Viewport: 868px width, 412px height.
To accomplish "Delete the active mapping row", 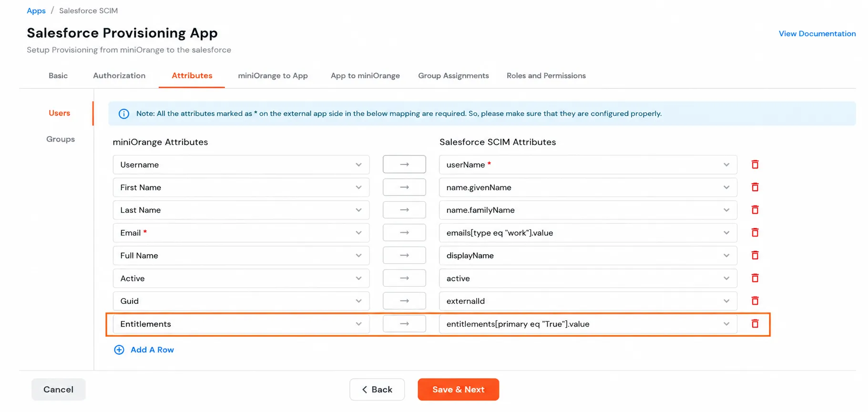I will point(755,278).
